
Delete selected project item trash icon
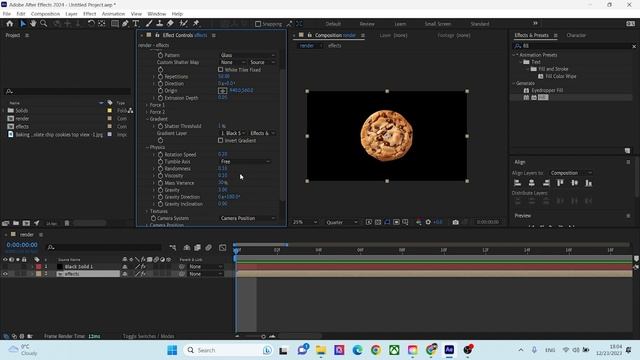tap(67, 223)
